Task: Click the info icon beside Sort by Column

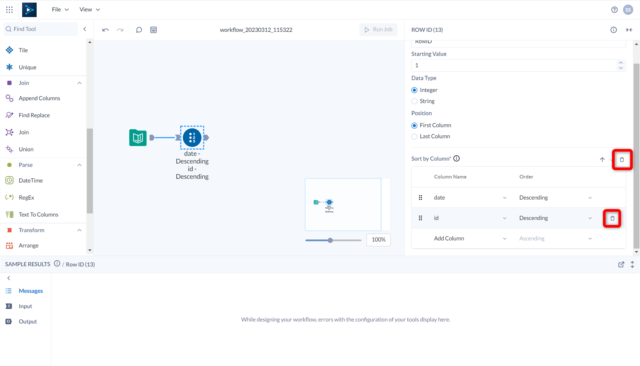Action: click(457, 158)
